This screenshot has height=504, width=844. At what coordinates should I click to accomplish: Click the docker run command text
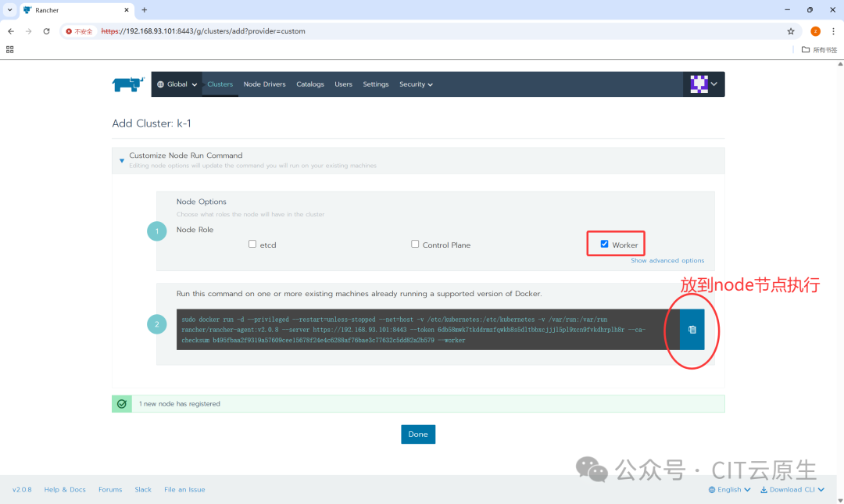pyautogui.click(x=413, y=330)
